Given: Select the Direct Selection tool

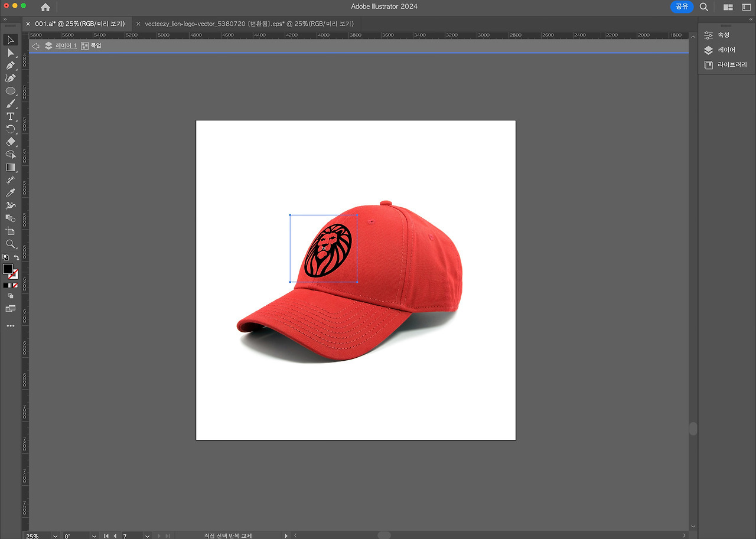Looking at the screenshot, I should coord(10,53).
